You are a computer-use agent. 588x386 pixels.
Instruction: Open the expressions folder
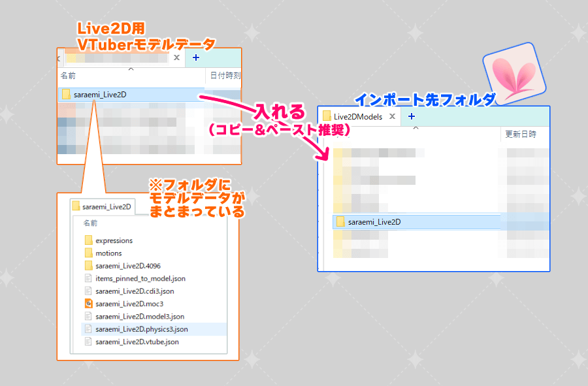point(114,240)
